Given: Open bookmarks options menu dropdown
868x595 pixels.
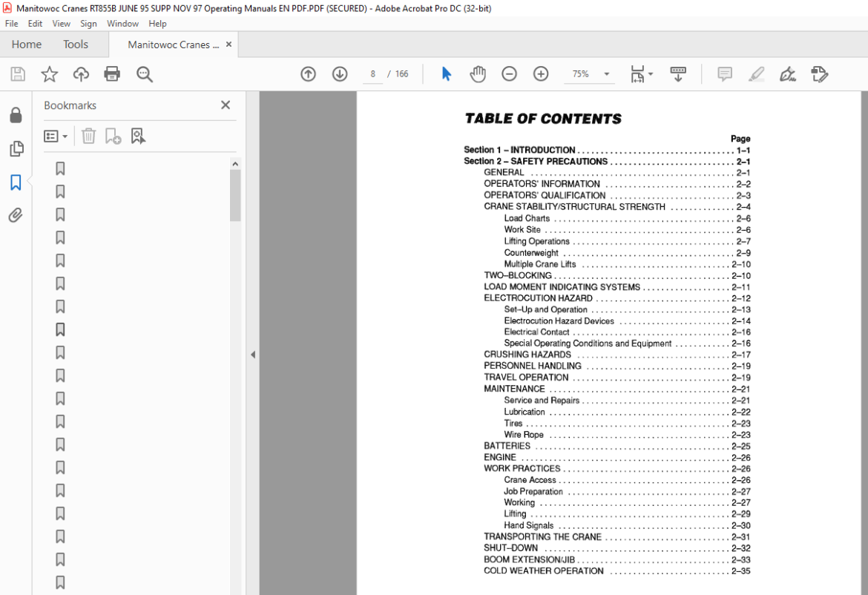Looking at the screenshot, I should click(x=56, y=137).
